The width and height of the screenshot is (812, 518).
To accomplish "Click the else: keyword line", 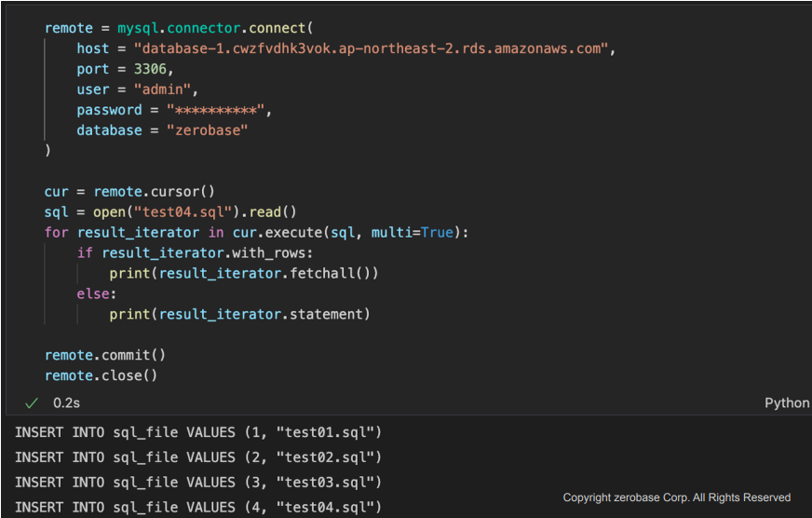I will pyautogui.click(x=97, y=293).
